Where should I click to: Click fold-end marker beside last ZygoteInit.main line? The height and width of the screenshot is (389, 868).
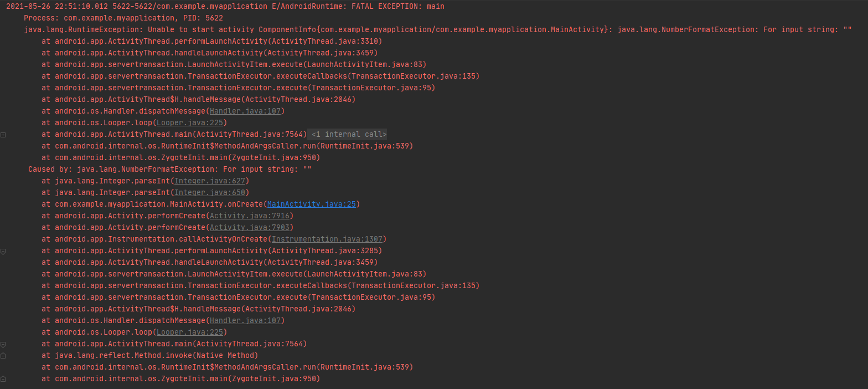tap(3, 379)
